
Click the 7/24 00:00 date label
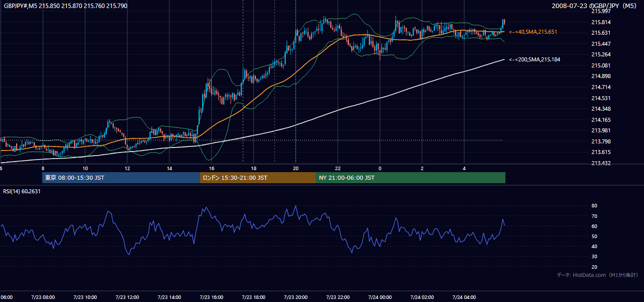point(379,297)
